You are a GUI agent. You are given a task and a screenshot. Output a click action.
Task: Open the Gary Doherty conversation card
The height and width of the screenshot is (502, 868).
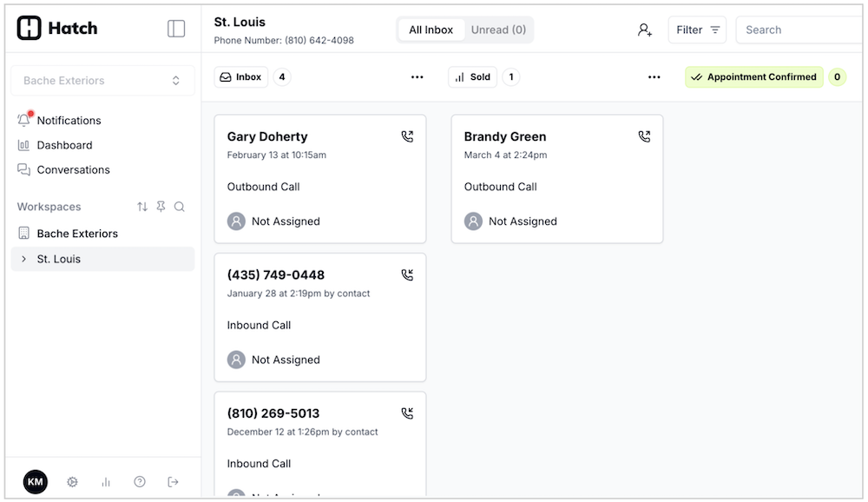[319, 178]
